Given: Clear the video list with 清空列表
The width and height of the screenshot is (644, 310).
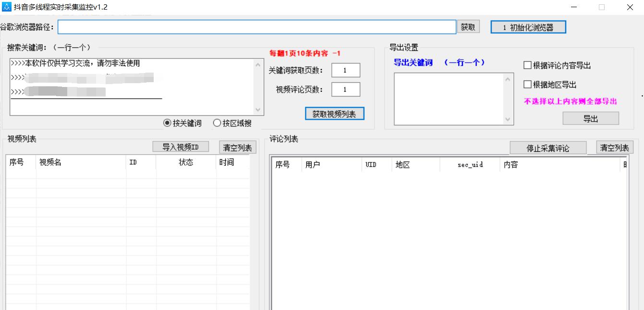Looking at the screenshot, I should tap(237, 148).
